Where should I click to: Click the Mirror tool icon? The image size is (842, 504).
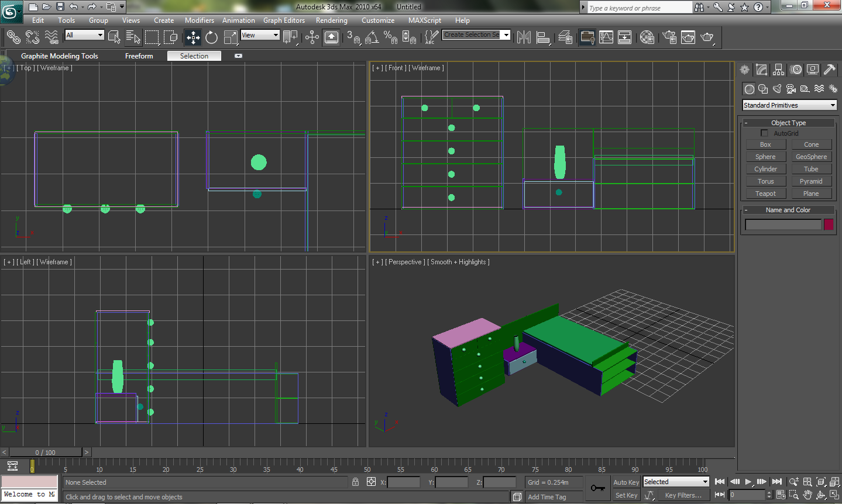tap(524, 37)
